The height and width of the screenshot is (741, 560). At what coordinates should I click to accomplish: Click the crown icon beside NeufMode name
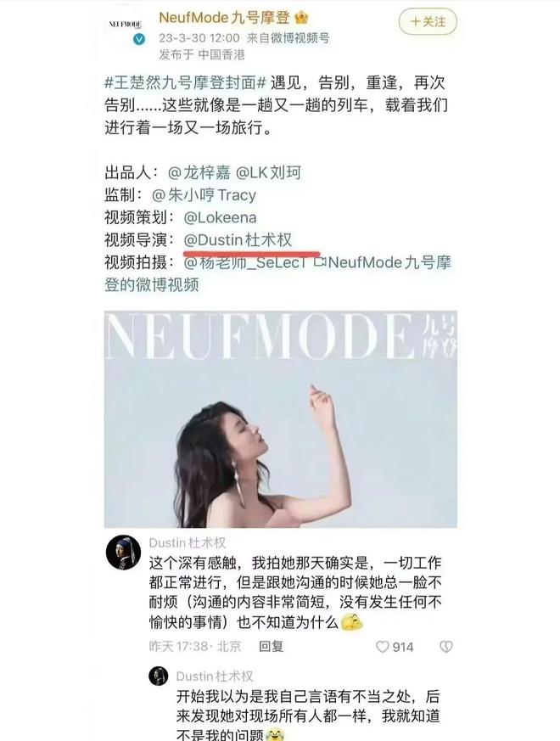[301, 18]
